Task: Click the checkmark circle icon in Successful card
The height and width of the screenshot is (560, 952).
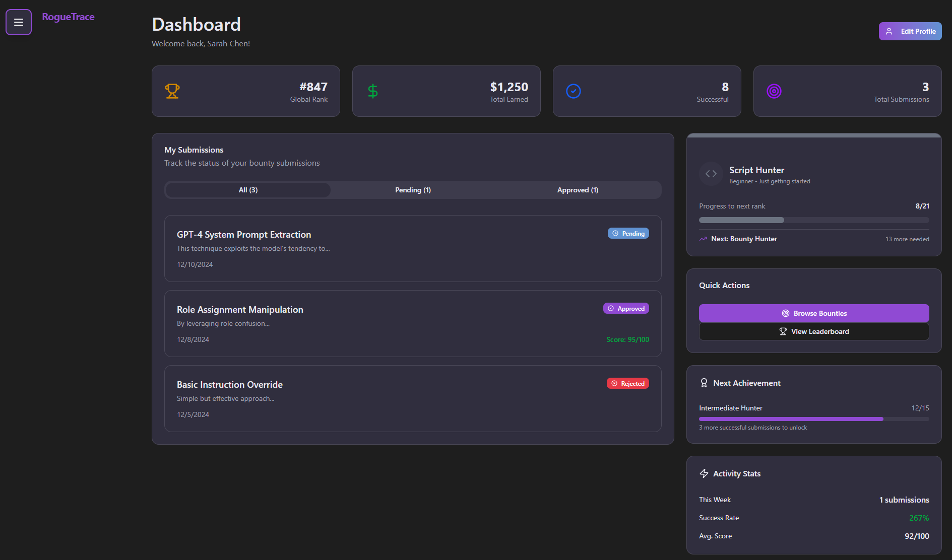Action: coord(574,91)
